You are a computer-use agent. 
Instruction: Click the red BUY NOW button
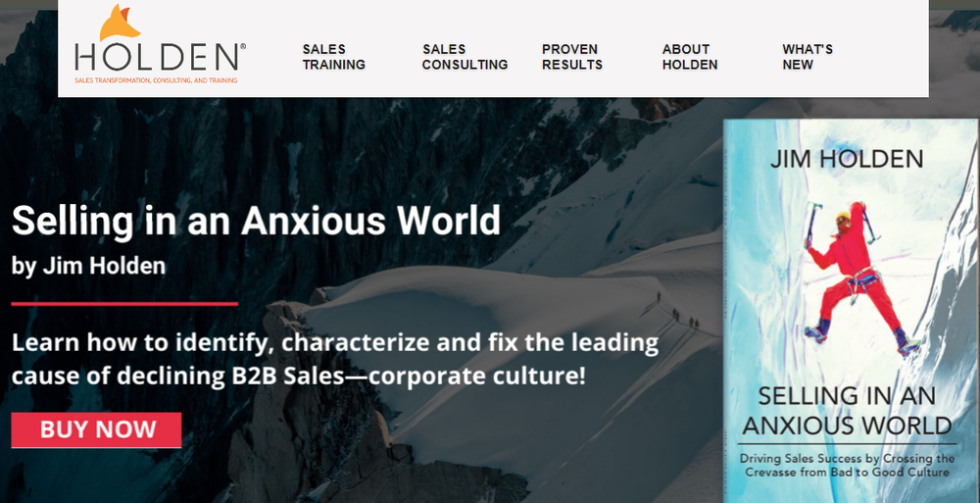pos(96,429)
